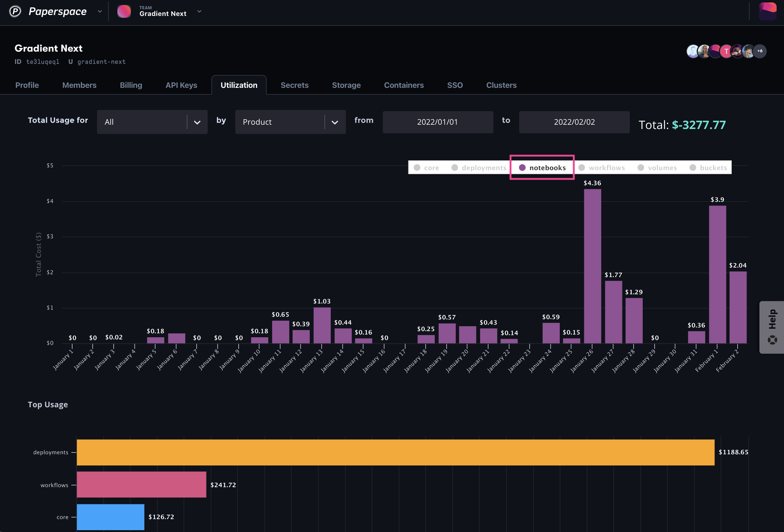
Task: Toggle the buckets legend series
Action: click(x=708, y=168)
